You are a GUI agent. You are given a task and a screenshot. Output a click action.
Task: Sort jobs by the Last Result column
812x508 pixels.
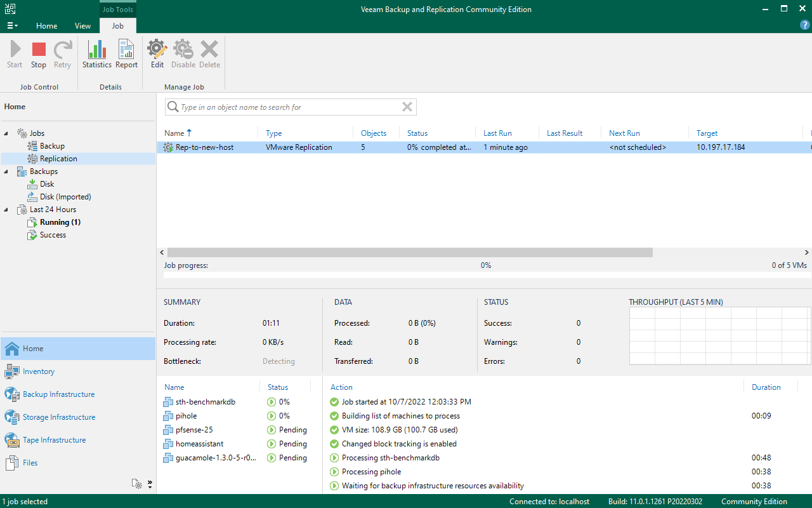[x=565, y=133]
